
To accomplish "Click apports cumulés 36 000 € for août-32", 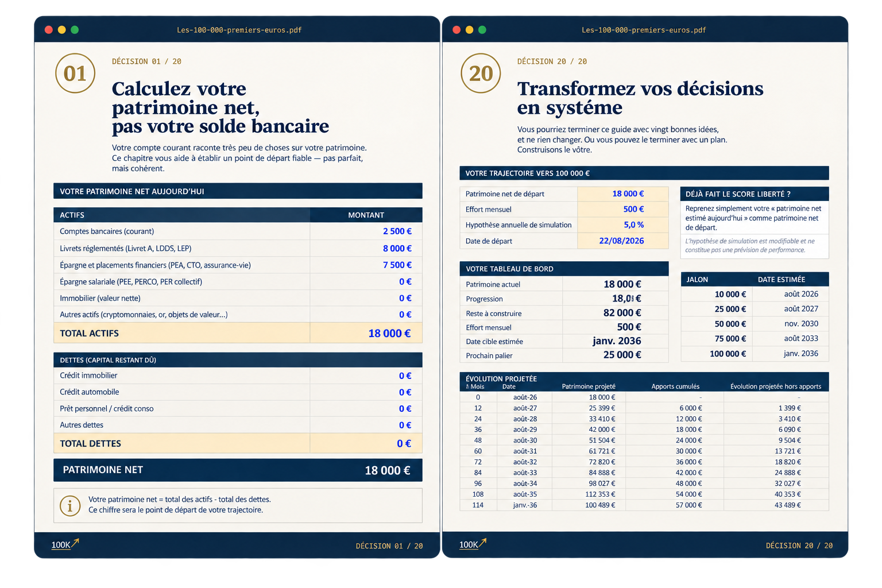I will (689, 462).
